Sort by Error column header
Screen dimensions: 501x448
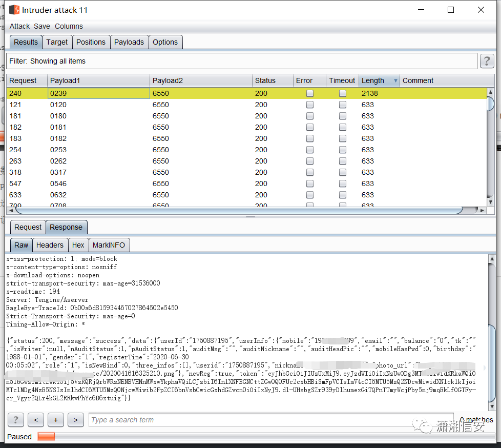[x=309, y=80]
